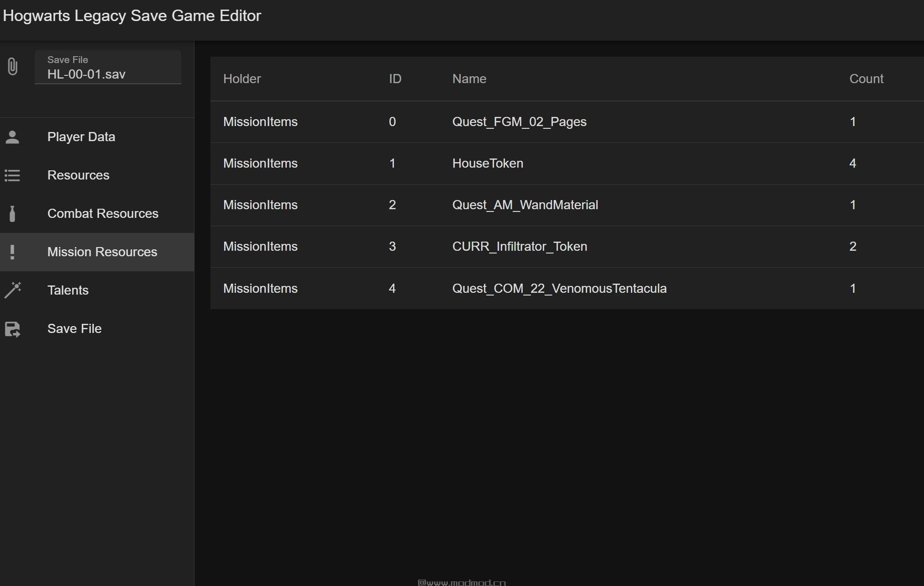Image resolution: width=924 pixels, height=586 pixels.
Task: Click the Holder column header
Action: (242, 79)
